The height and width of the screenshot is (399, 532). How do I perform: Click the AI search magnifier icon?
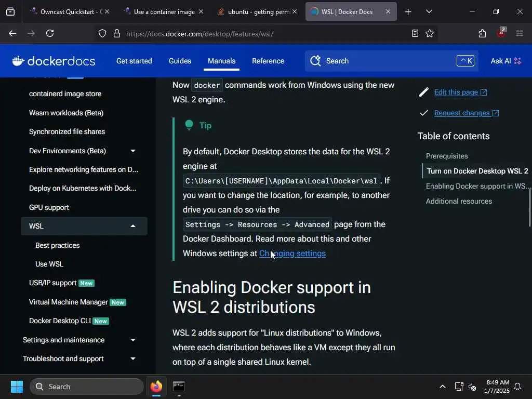coord(315,61)
